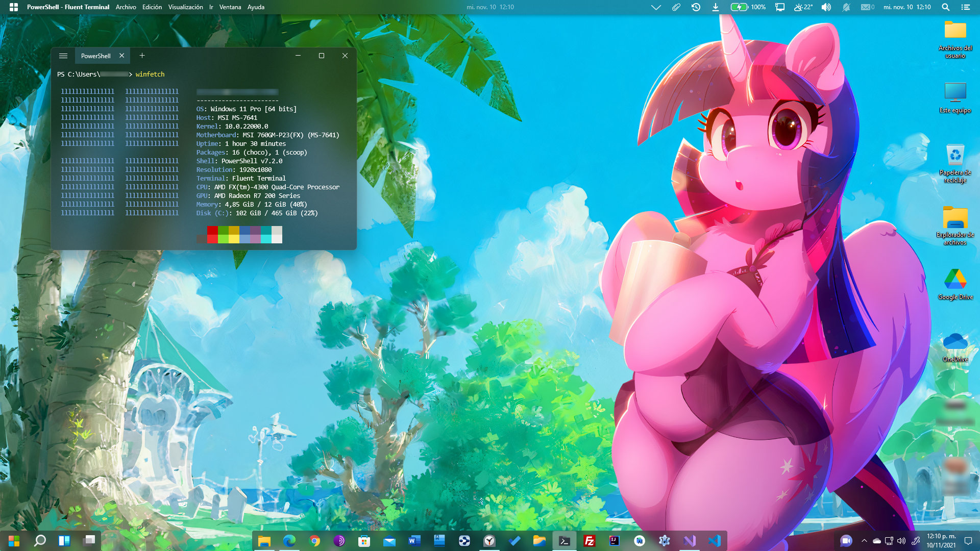
Task: Launch Tor Browser from the taskbar
Action: coord(339,541)
